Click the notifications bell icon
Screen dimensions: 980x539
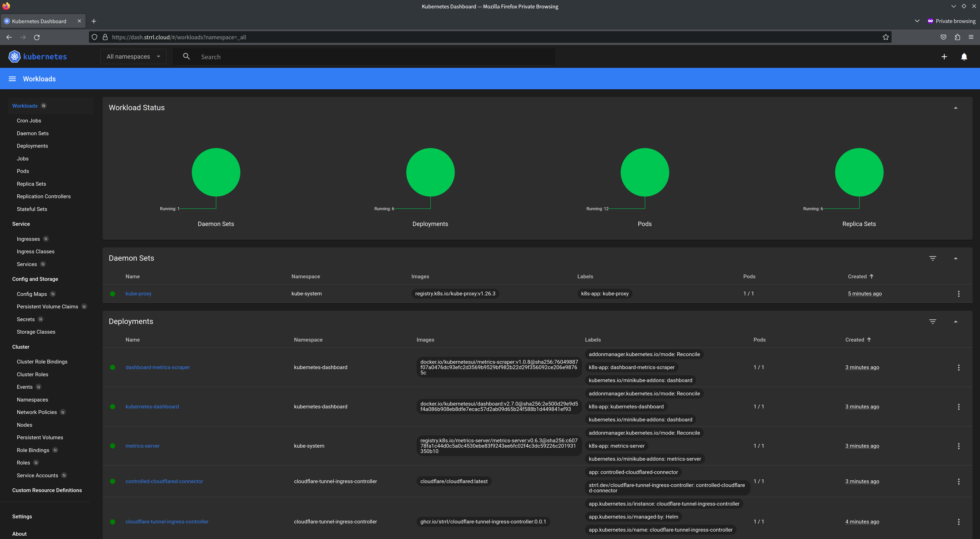click(x=964, y=57)
